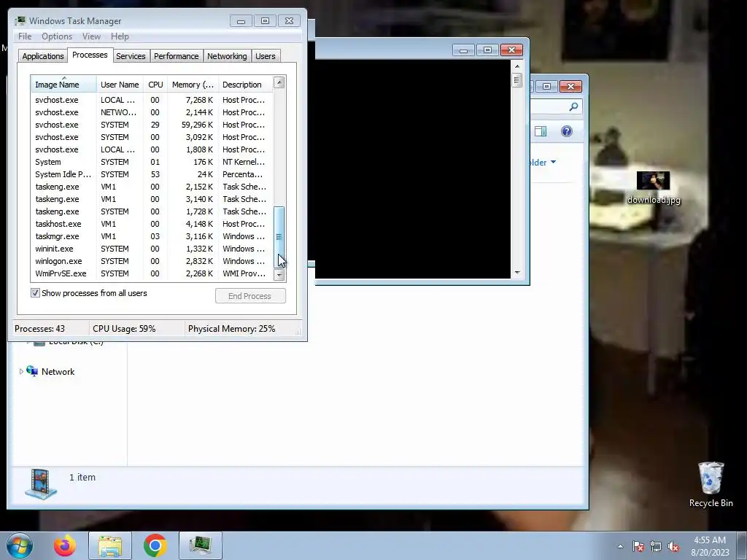747x560 pixels.
Task: Launch Firefox from the taskbar
Action: click(64, 545)
